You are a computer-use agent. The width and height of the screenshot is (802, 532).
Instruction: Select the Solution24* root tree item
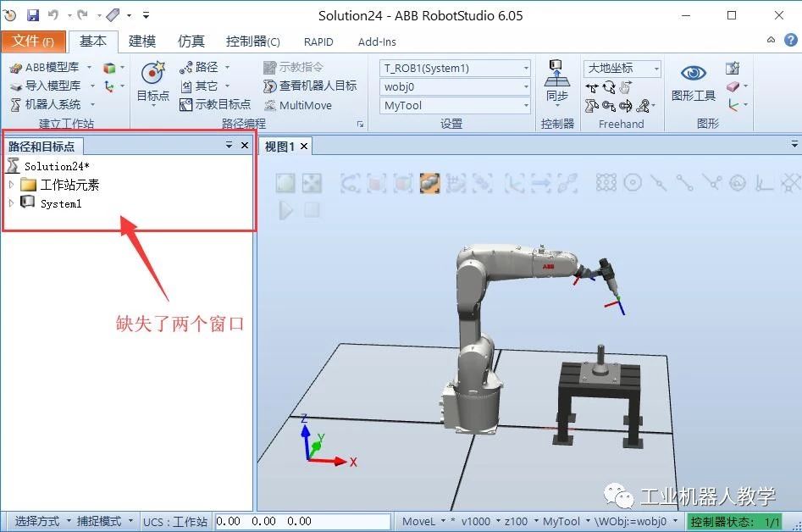57,166
